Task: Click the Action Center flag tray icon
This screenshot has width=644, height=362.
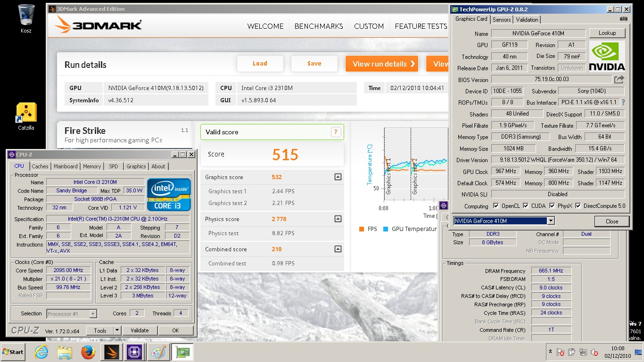Action: 561,352
